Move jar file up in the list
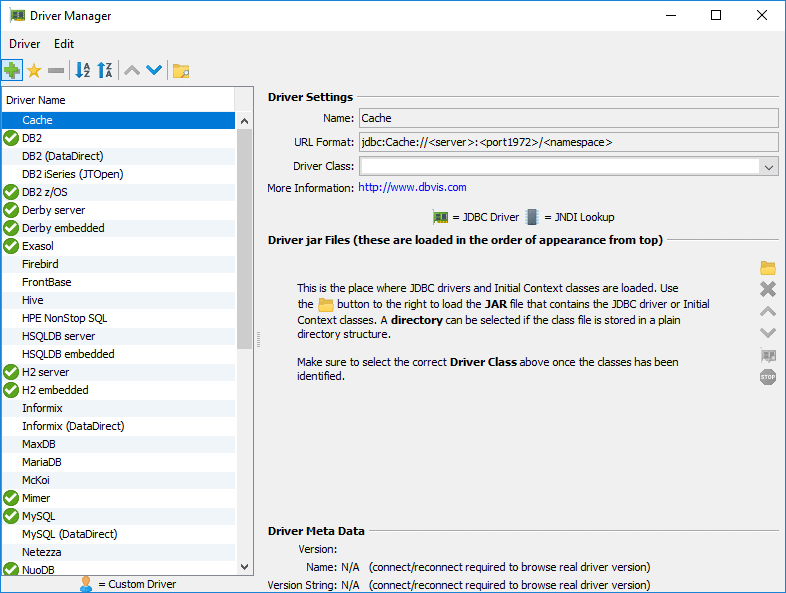The height and width of the screenshot is (593, 786). click(767, 311)
